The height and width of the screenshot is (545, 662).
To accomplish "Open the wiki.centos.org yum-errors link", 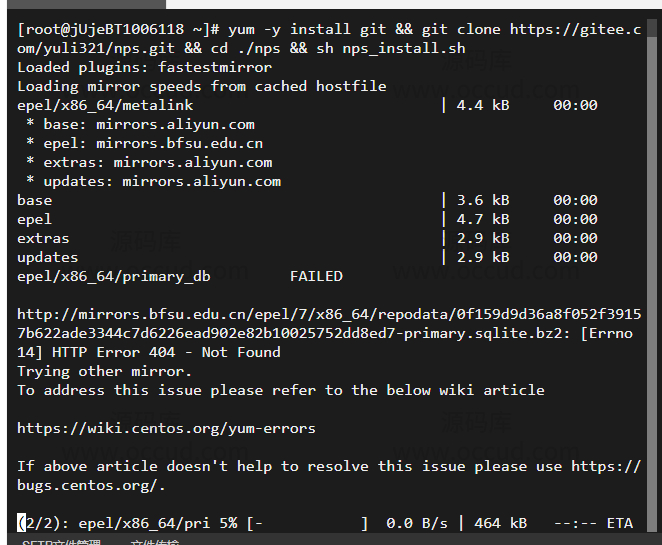I will tap(166, 428).
